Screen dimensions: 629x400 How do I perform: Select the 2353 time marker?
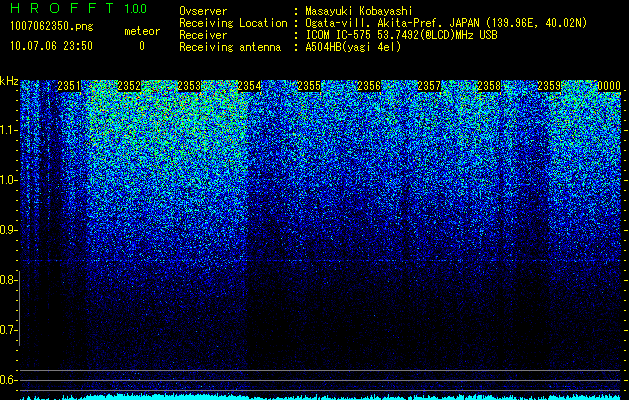pos(189,86)
